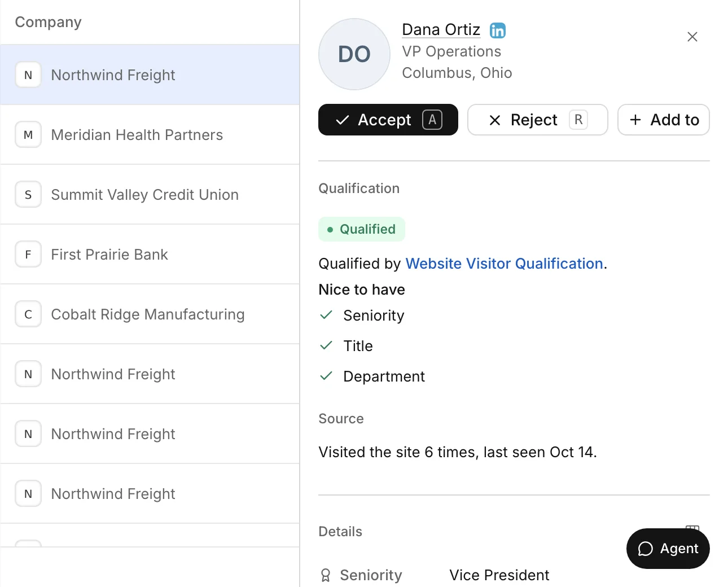Click the ribbon icon beside Seniority detail

[326, 575]
